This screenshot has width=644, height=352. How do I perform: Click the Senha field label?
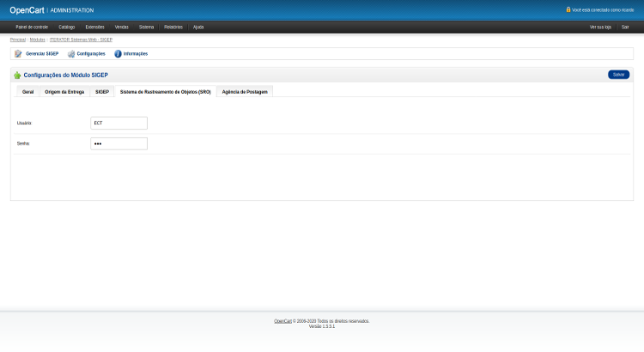[23, 143]
